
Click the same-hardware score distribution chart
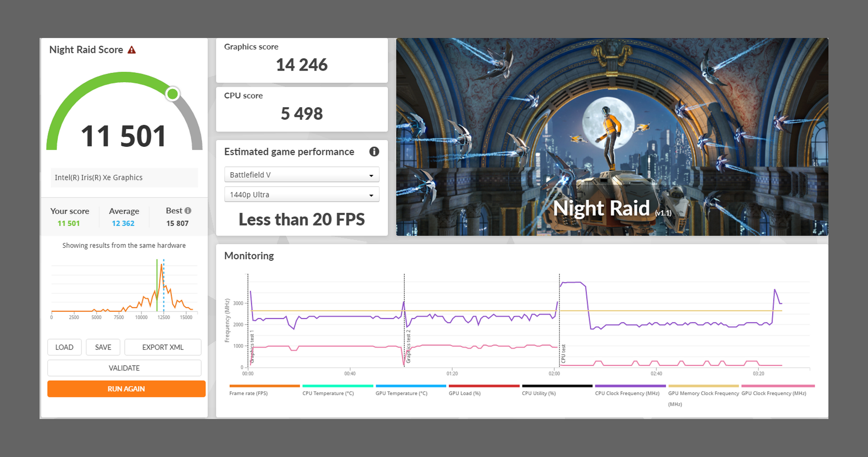124,288
